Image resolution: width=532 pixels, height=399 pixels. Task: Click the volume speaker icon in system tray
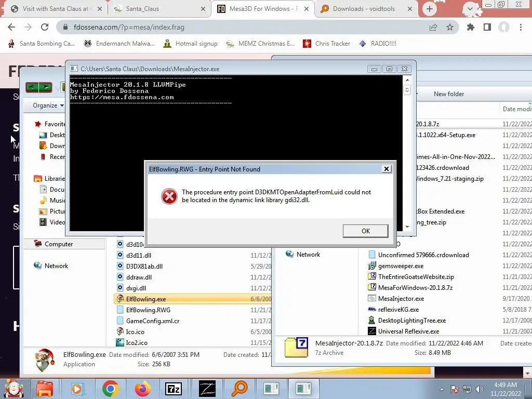[480, 389]
